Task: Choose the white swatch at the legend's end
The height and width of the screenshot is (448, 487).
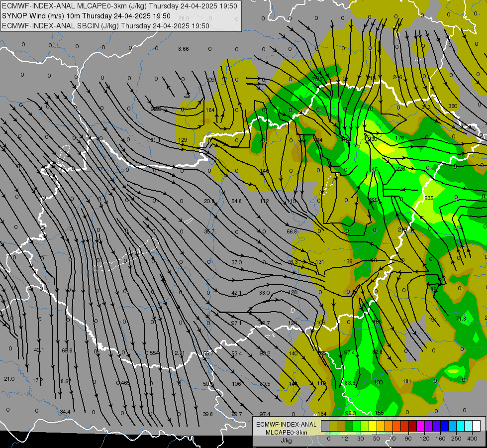Action: pos(477,426)
